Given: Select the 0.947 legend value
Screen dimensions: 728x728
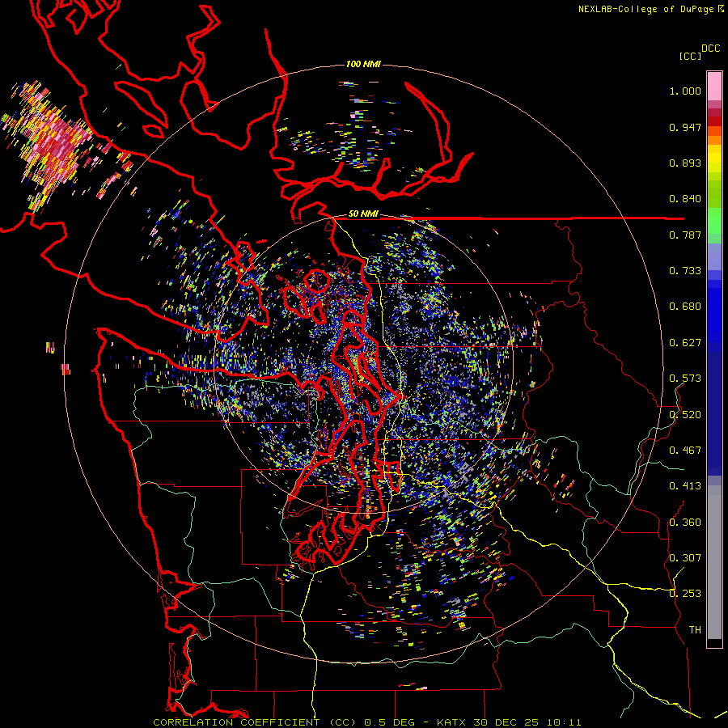Looking at the screenshot, I should tap(685, 127).
